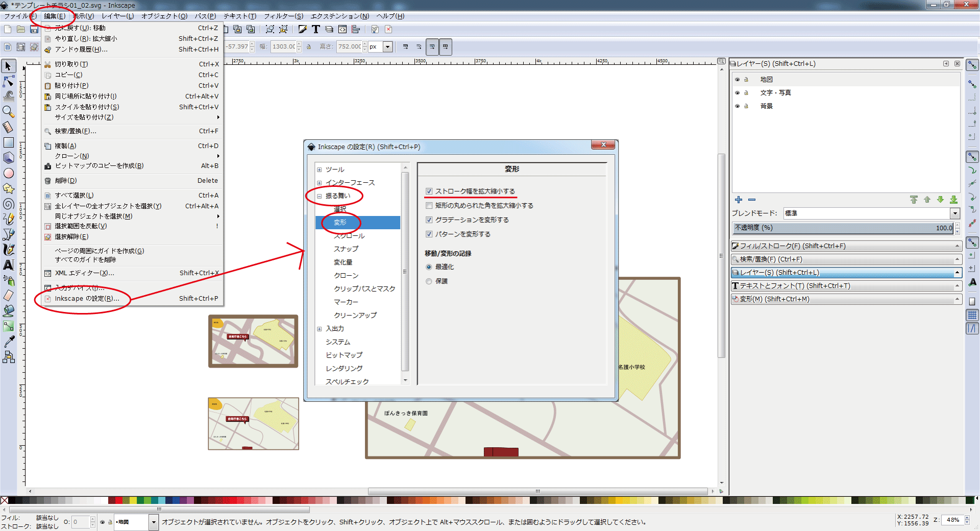Image resolution: width=980 pixels, height=531 pixels.
Task: Open ブレンドモード dropdown
Action: [954, 213]
